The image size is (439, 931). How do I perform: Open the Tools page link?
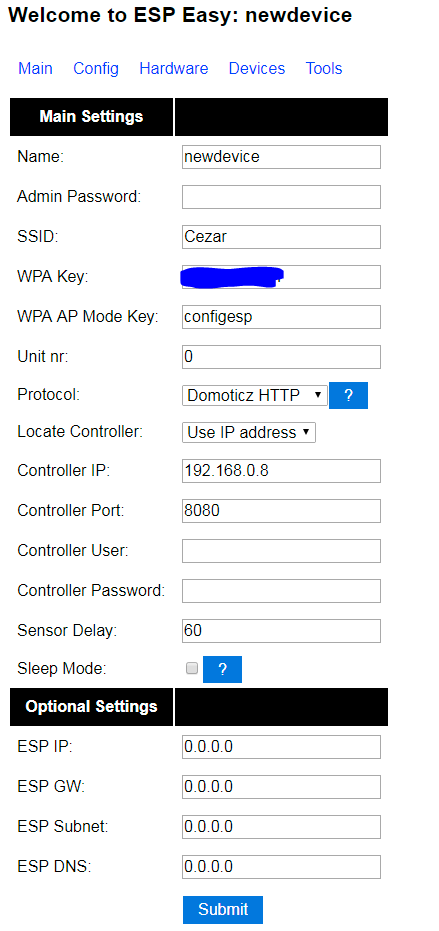click(x=324, y=68)
